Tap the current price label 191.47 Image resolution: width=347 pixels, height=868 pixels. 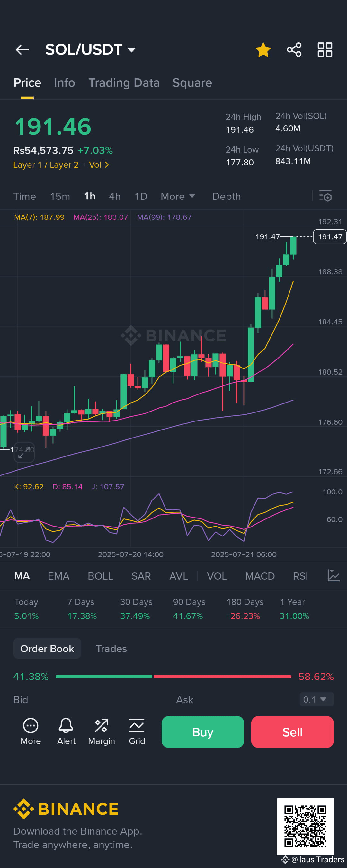pos(330,237)
